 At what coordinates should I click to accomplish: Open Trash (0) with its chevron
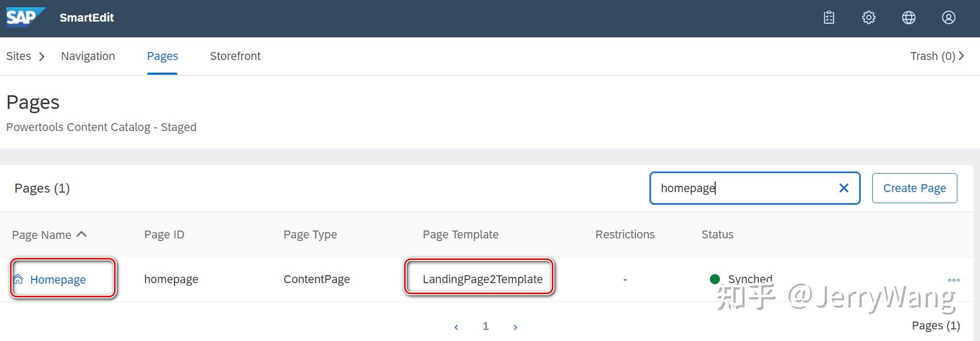(937, 56)
